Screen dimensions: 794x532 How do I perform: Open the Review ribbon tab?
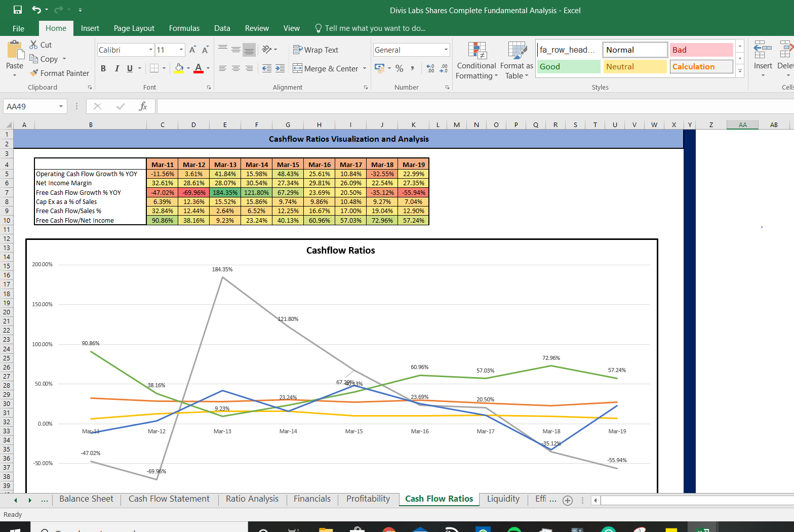click(x=257, y=28)
